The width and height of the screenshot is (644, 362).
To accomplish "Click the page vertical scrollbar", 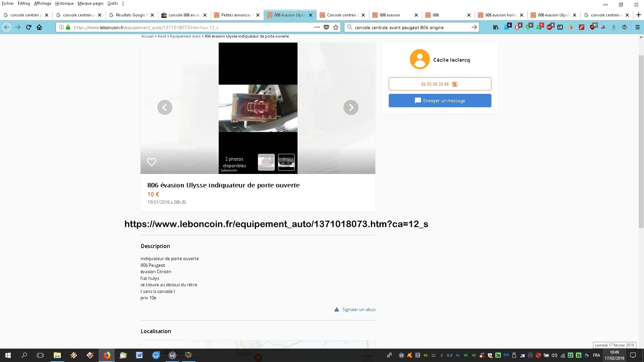I will [x=641, y=141].
